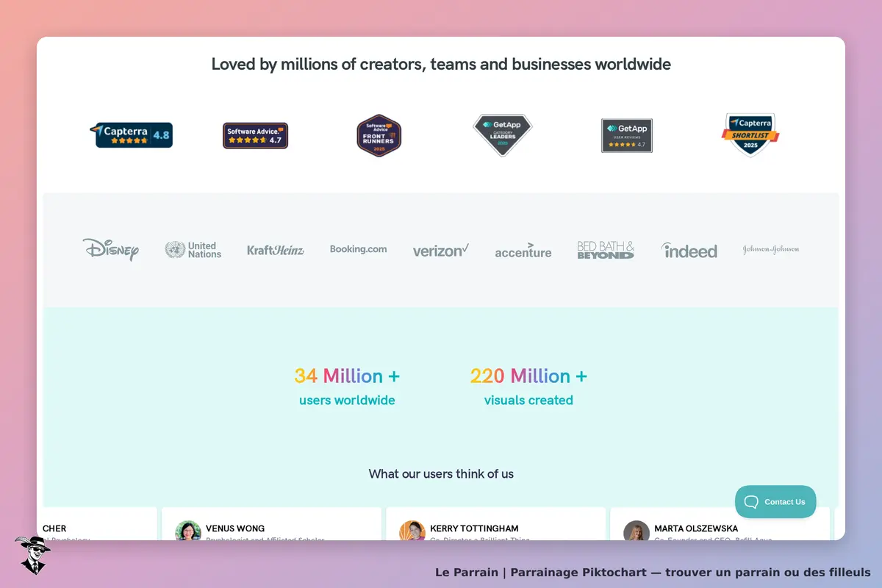The width and height of the screenshot is (882, 588).
Task: Click the Capterra Shortlist 2025 badge
Action: point(750,135)
